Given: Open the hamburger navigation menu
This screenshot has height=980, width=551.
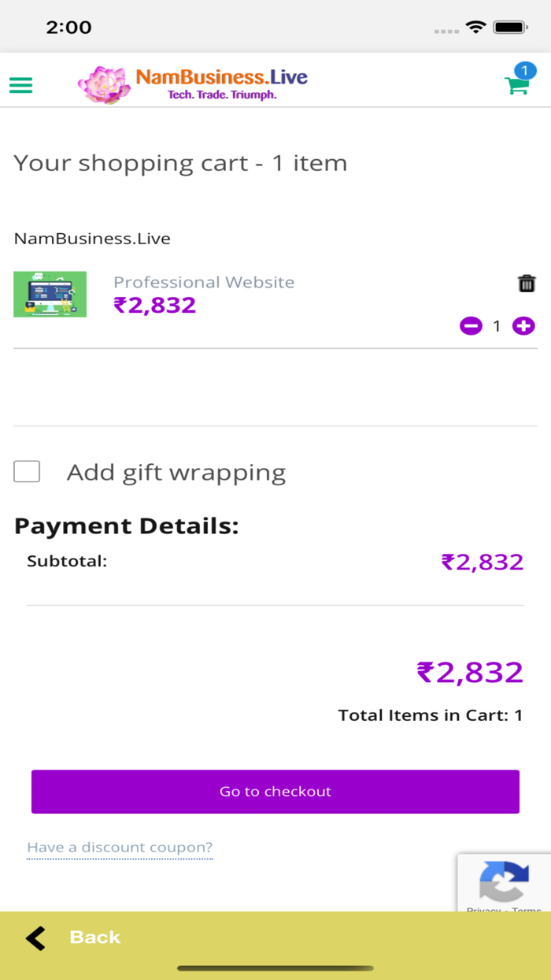Looking at the screenshot, I should point(20,84).
